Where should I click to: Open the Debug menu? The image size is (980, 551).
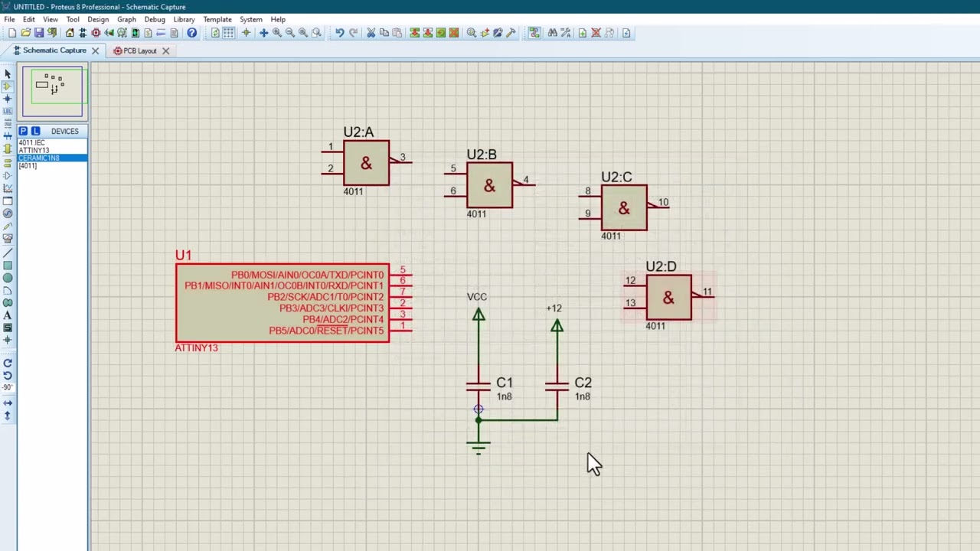pyautogui.click(x=155, y=19)
